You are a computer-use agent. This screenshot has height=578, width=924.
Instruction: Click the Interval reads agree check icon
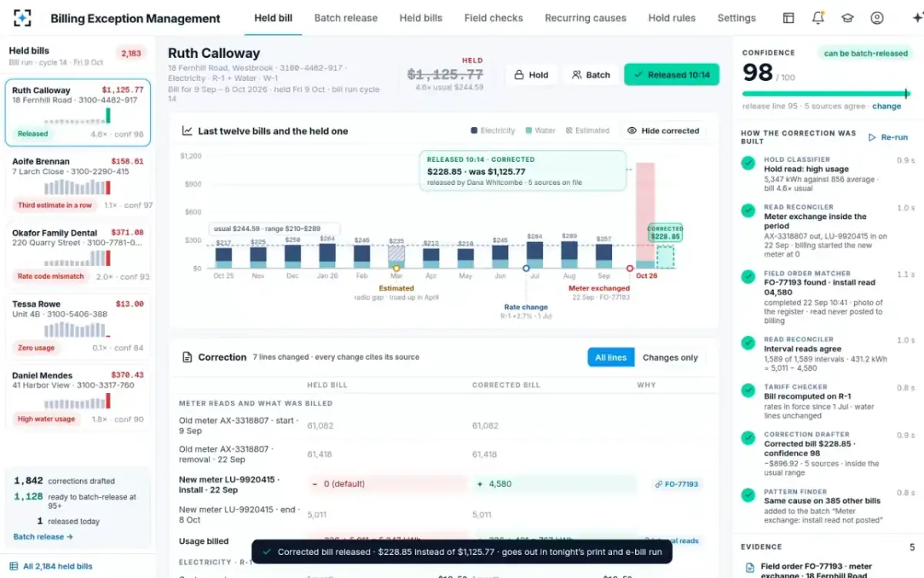pyautogui.click(x=748, y=343)
